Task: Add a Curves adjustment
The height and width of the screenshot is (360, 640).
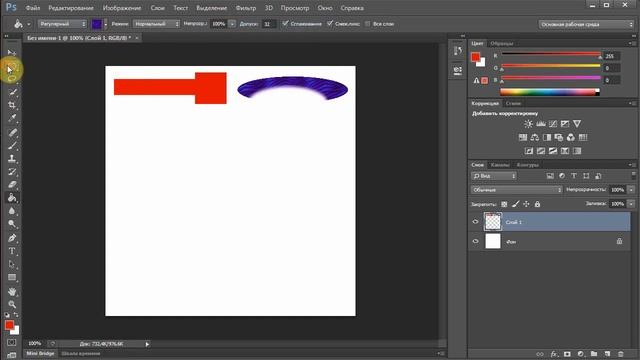Action: click(553, 124)
